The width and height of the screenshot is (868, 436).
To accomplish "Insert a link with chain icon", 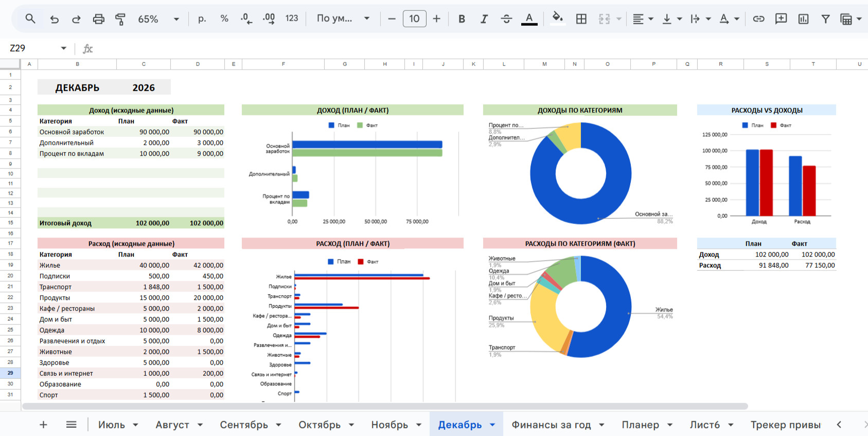I will (758, 19).
